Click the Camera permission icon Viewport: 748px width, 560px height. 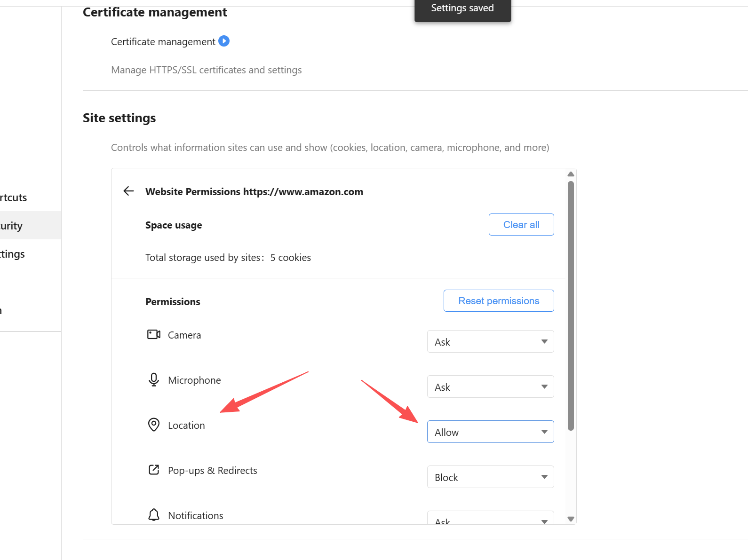tap(154, 334)
